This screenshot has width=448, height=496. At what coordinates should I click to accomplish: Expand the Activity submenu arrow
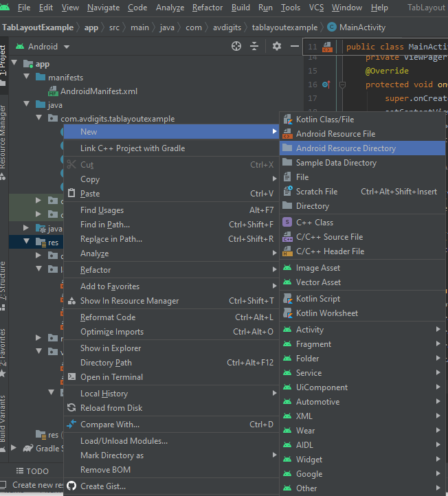pos(438,329)
